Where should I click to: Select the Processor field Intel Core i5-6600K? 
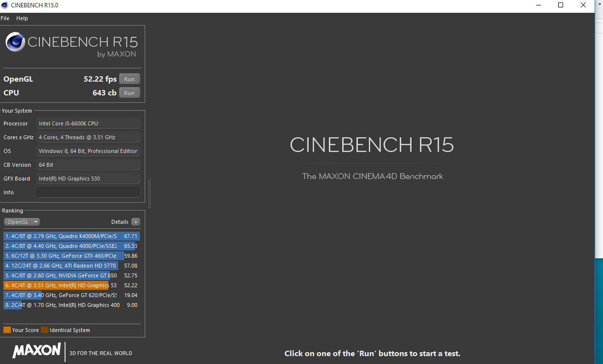pos(88,123)
